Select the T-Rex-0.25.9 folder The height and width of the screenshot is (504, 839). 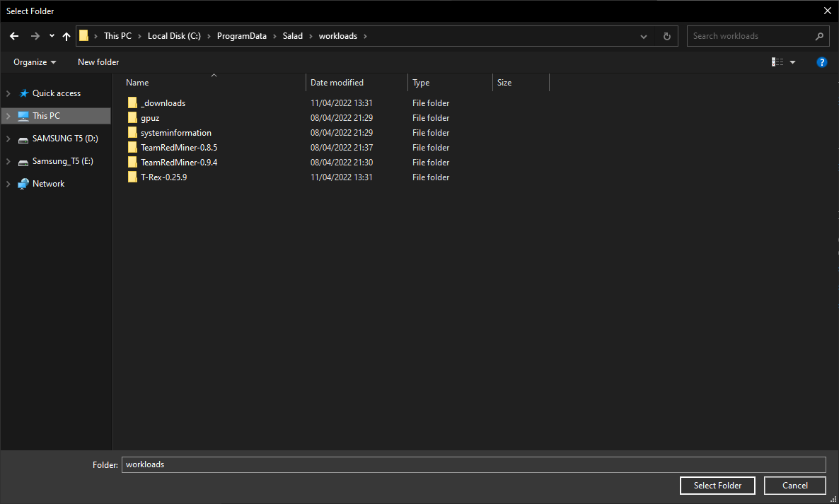point(163,177)
